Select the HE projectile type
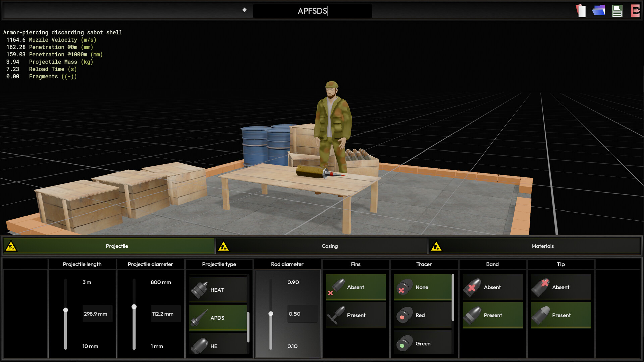 pyautogui.click(x=218, y=346)
